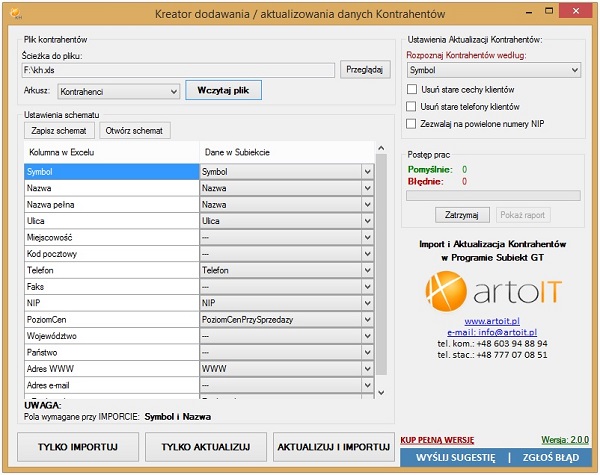The image size is (600, 475).
Task: Click the 'ZGŁOŚ BŁĄD' button
Action: point(552,457)
